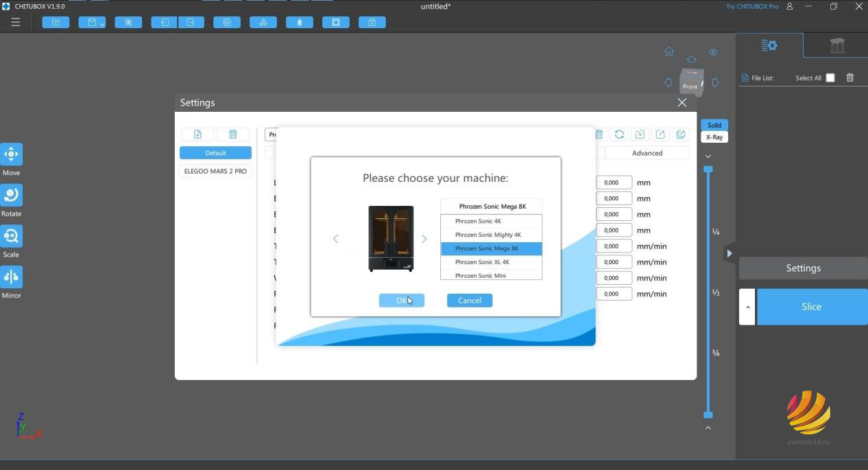The image size is (868, 470).
Task: Rotate view right with right arrow
Action: (715, 82)
